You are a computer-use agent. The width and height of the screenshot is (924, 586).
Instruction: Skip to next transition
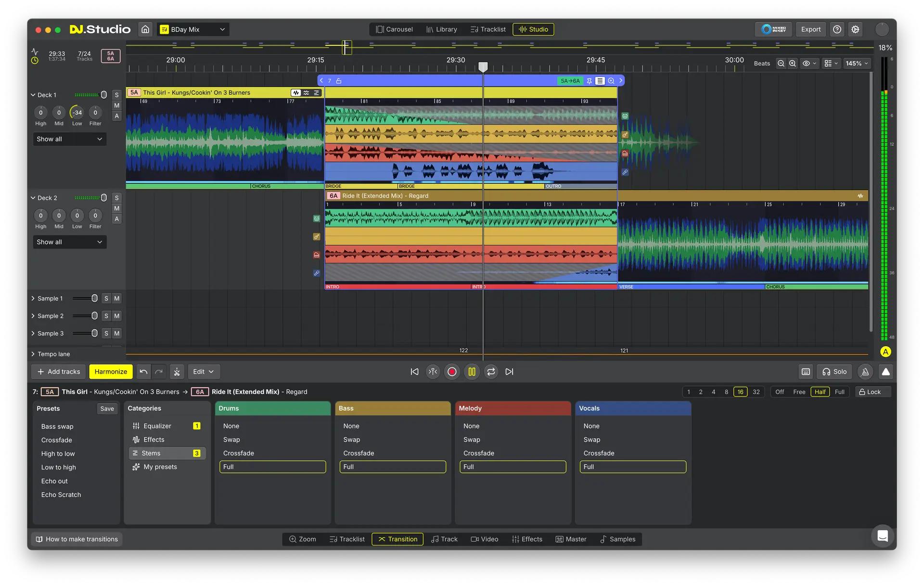509,372
